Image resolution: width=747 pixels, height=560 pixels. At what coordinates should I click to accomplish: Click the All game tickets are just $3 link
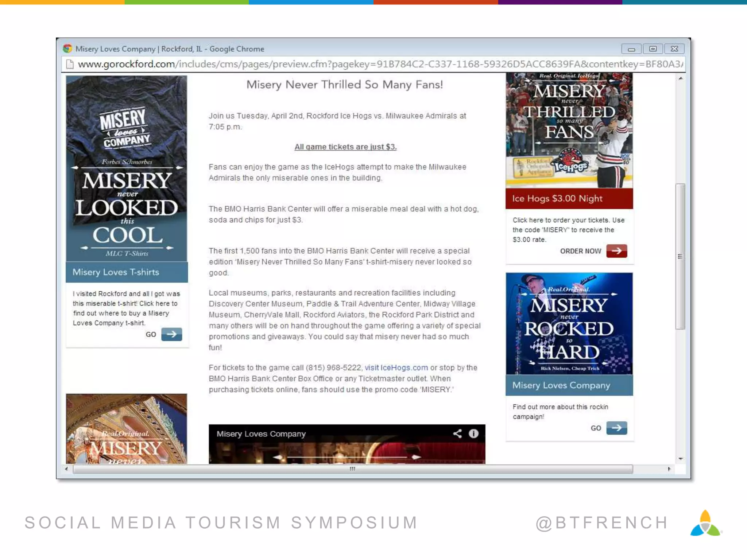[x=345, y=147]
